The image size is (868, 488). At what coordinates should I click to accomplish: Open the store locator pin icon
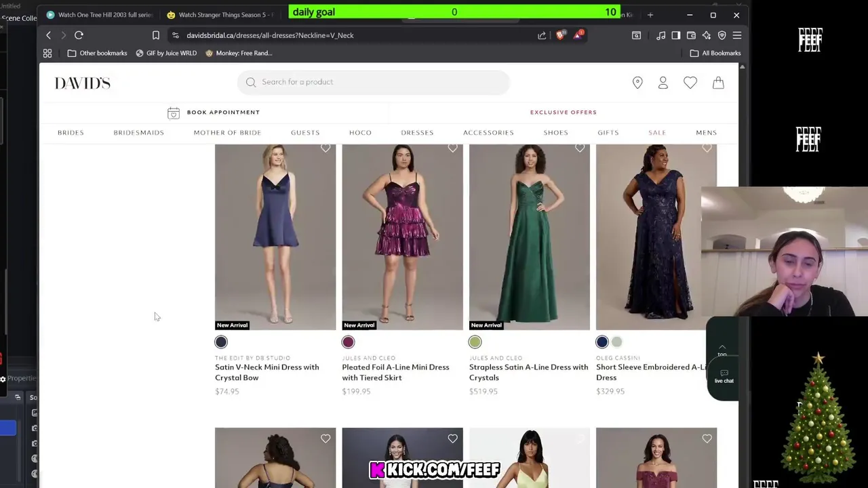637,83
